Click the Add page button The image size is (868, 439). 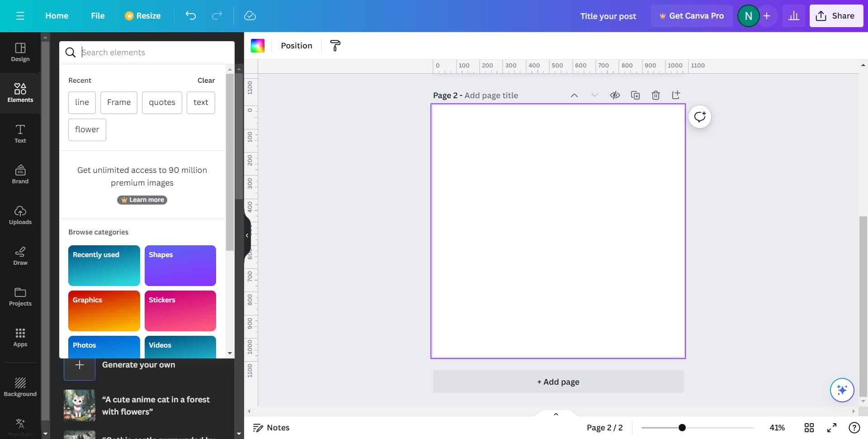point(558,382)
